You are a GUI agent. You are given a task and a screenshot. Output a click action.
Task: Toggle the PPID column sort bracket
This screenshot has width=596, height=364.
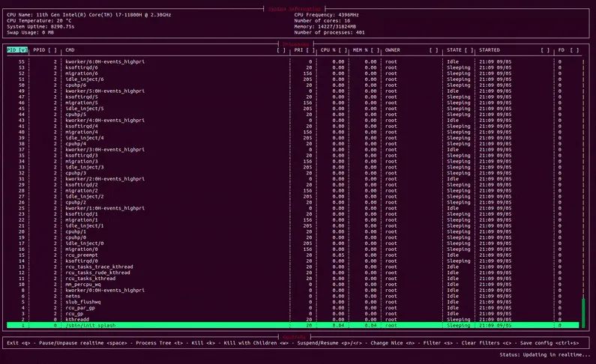coord(52,50)
